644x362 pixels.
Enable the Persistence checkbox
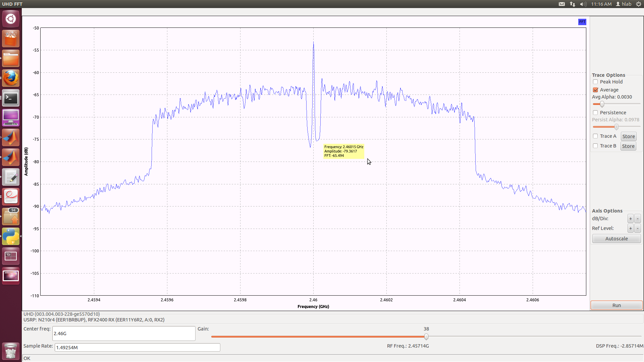[595, 113]
